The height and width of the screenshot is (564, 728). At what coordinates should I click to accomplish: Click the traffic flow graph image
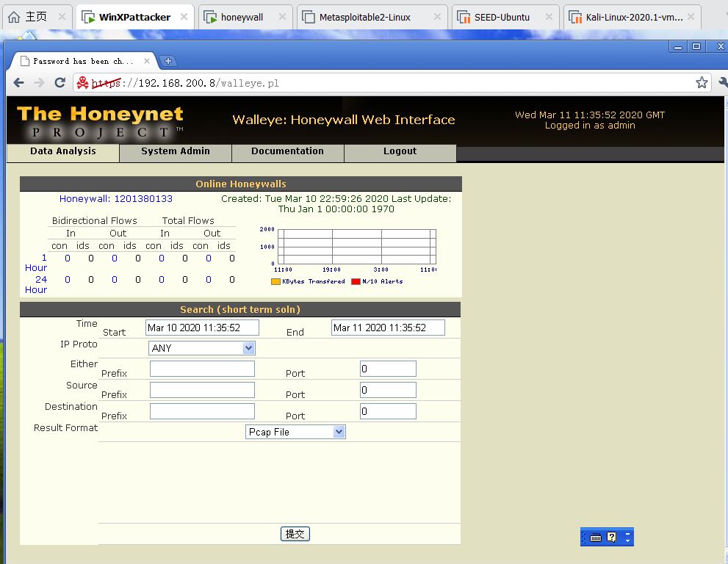point(347,255)
